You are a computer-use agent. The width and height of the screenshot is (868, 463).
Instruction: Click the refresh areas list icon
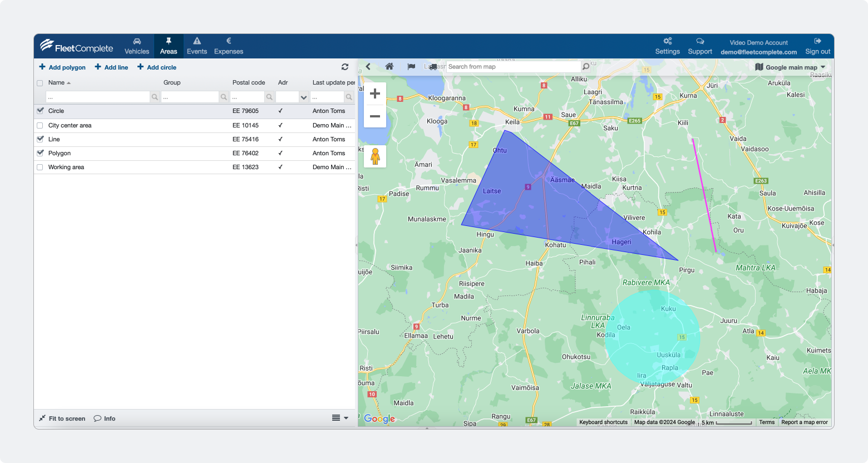345,67
